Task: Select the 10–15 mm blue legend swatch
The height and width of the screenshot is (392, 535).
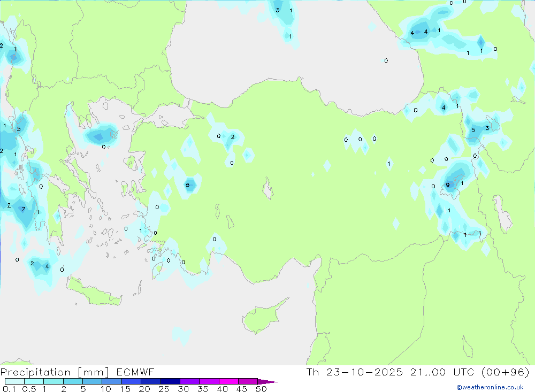Action: coord(112,381)
